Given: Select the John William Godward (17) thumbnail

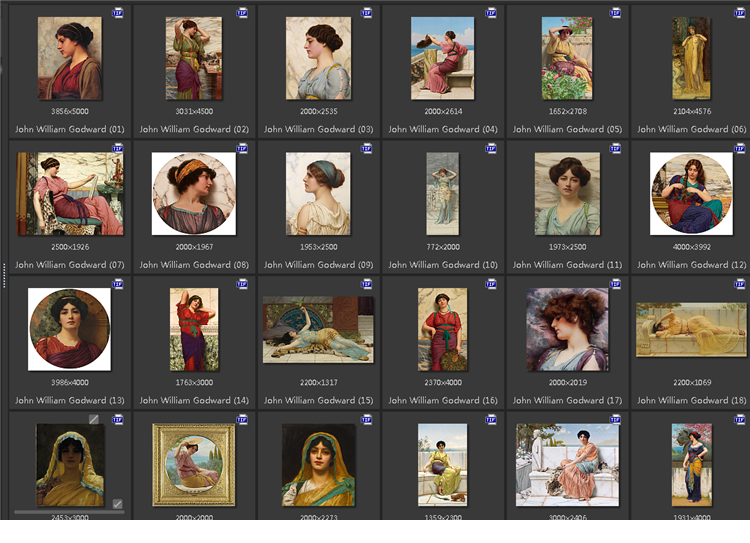Looking at the screenshot, I should [x=567, y=329].
